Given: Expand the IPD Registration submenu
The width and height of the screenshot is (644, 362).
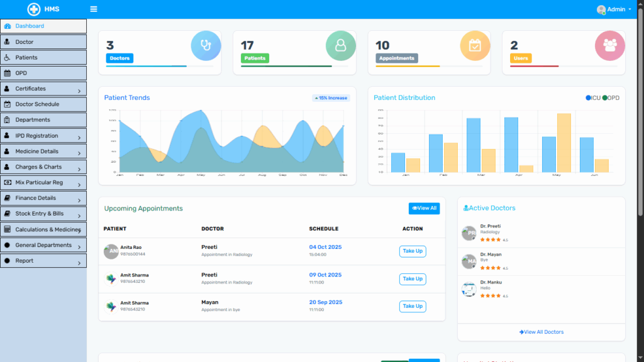Looking at the screenshot, I should pyautogui.click(x=43, y=136).
